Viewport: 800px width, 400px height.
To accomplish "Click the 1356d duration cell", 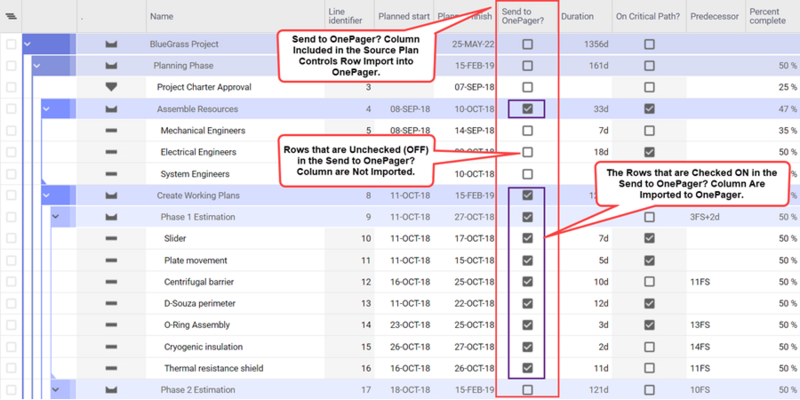I will (596, 44).
